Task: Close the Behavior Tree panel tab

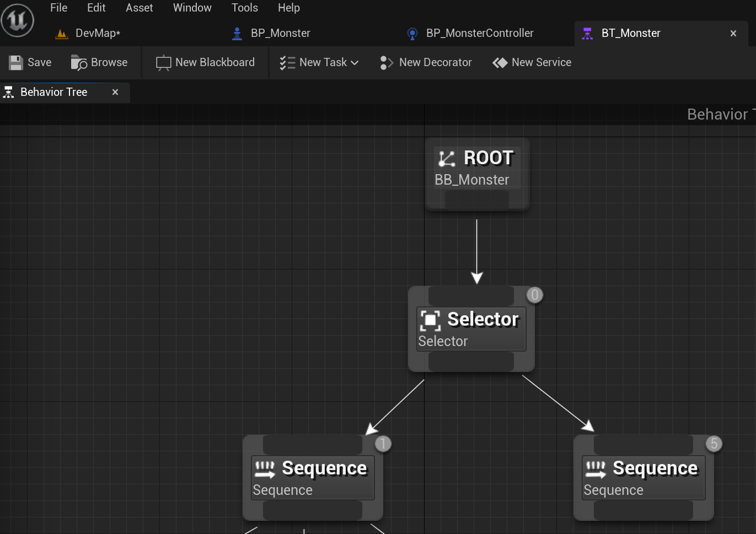Action: pos(115,93)
